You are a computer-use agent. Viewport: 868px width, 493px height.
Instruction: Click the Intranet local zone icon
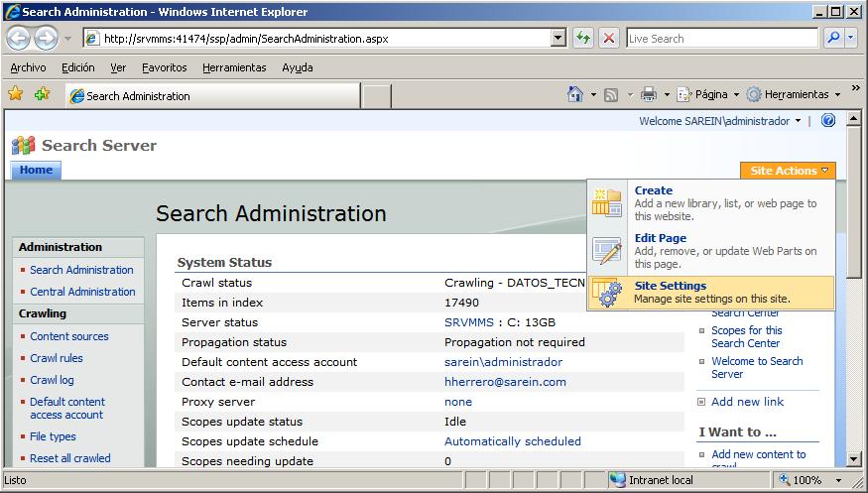pos(617,480)
